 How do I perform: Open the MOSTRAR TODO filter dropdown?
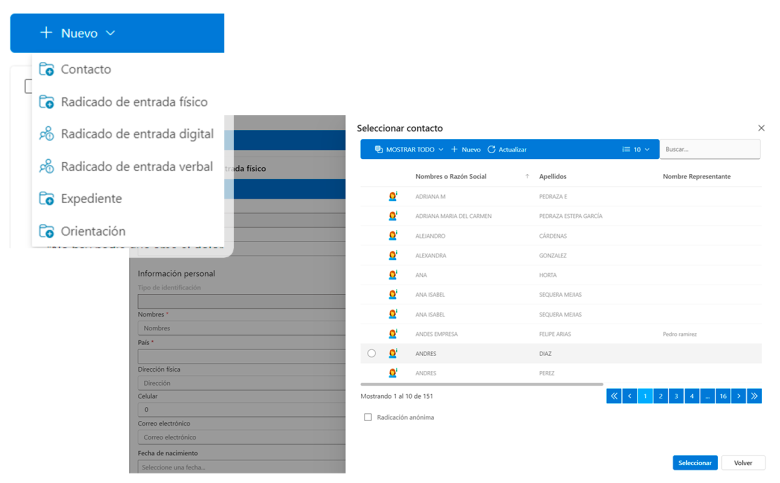click(409, 150)
